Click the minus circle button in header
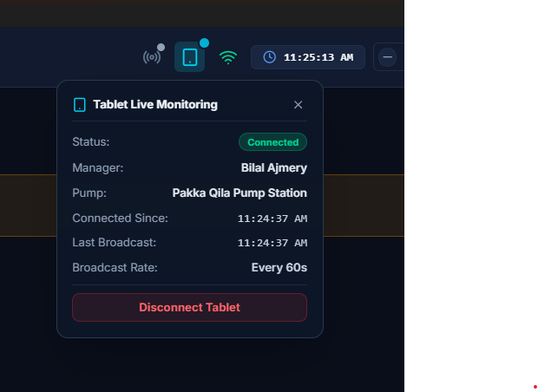This screenshot has width=538, height=392. 387,57
